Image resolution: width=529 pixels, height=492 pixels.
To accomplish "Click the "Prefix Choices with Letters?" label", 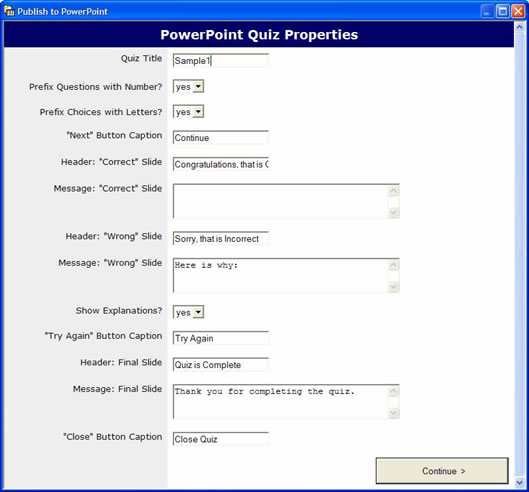I will coord(101,112).
